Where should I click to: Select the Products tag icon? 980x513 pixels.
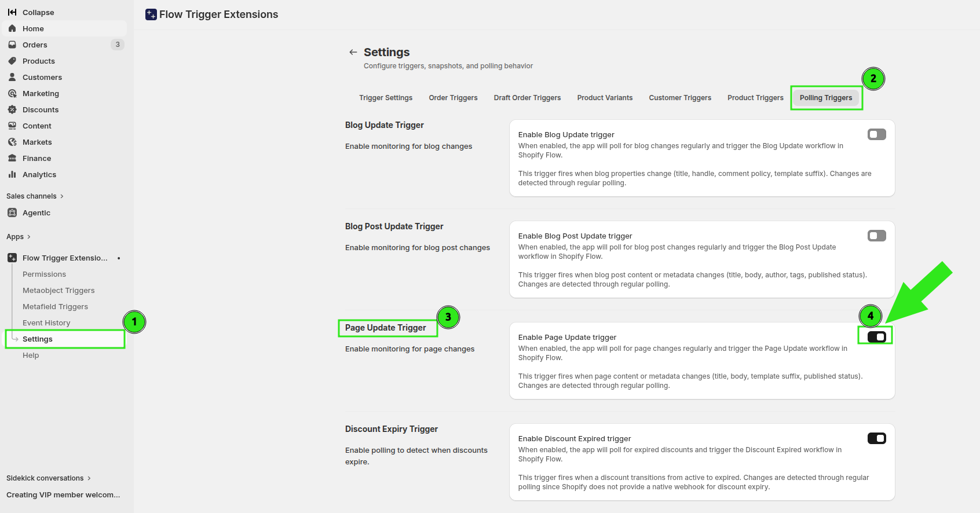coord(12,61)
